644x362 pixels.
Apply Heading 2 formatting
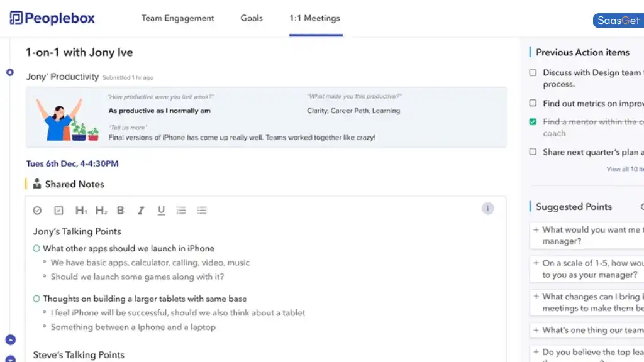(101, 210)
